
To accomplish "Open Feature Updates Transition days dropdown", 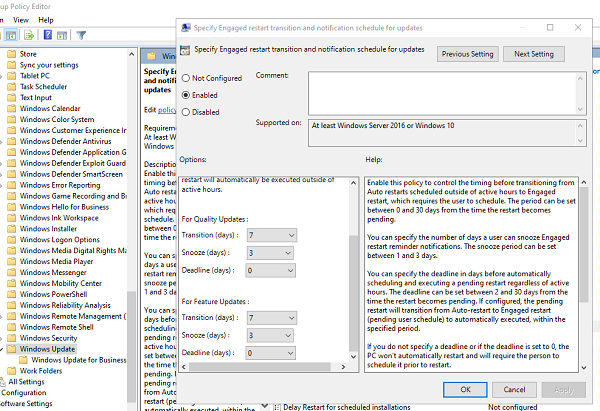I will 272,318.
